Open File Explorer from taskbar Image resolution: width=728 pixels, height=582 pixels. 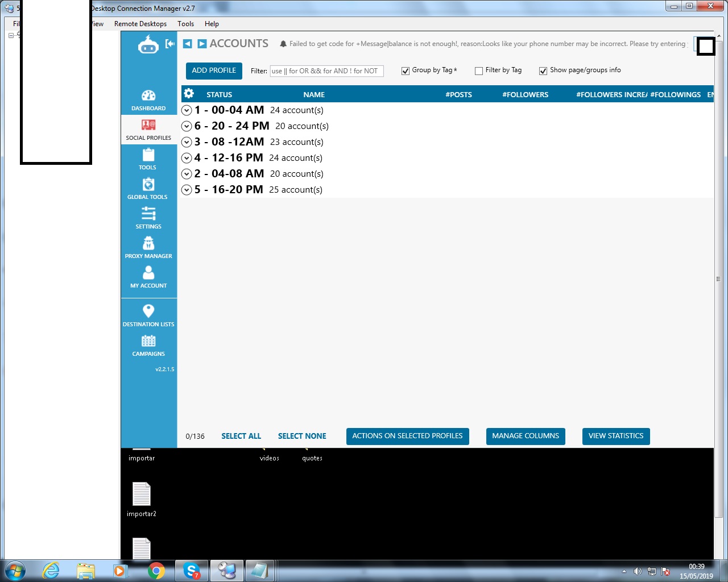tap(86, 571)
